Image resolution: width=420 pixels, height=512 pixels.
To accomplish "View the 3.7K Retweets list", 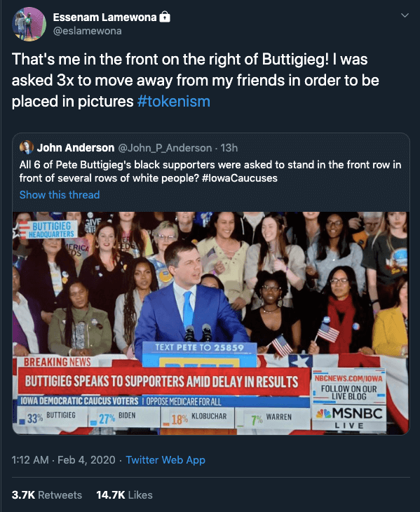I will (47, 495).
